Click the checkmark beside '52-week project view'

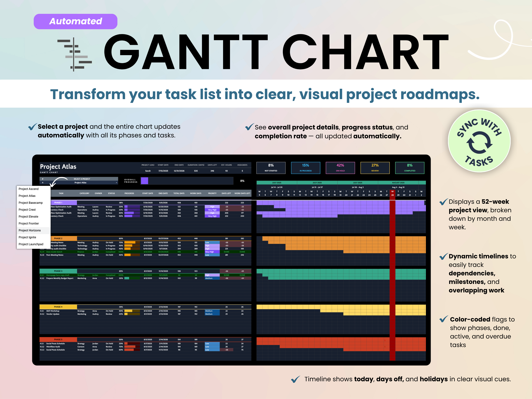(x=444, y=202)
